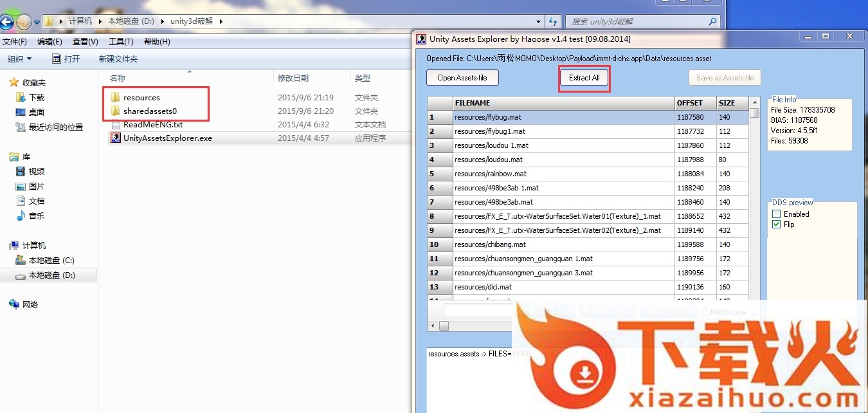Click the Extract All button

(584, 78)
